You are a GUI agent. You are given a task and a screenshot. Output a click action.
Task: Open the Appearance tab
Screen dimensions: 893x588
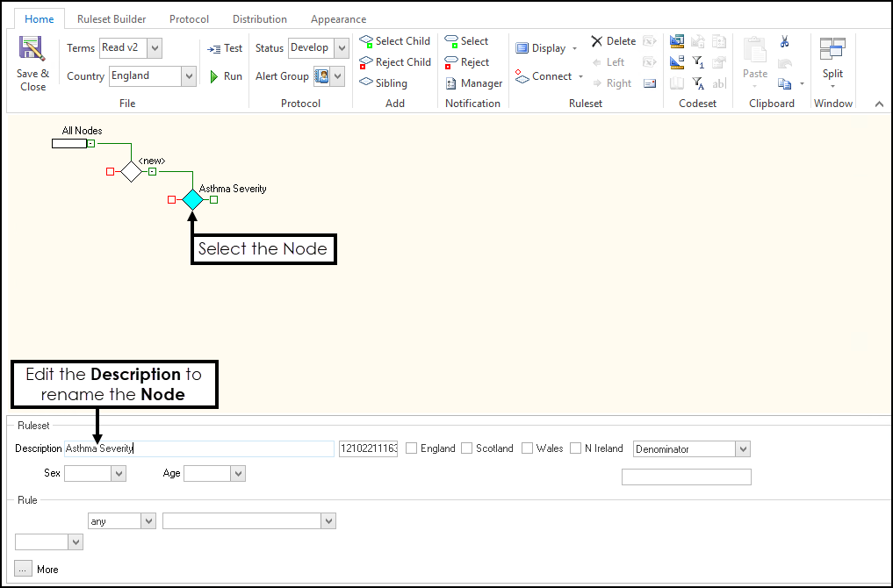[338, 19]
